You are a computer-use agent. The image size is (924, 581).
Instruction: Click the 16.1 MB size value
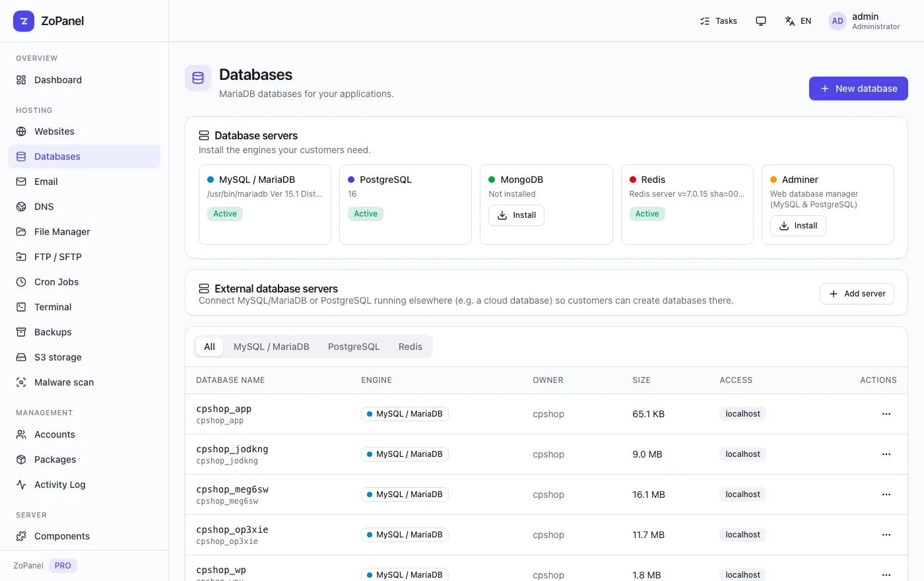pyautogui.click(x=649, y=495)
